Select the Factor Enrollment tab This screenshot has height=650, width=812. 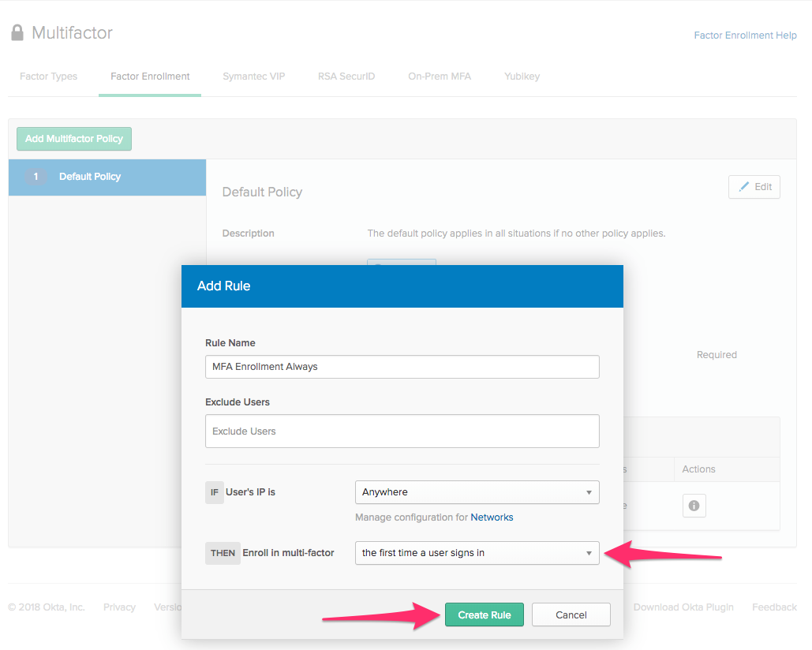point(150,77)
